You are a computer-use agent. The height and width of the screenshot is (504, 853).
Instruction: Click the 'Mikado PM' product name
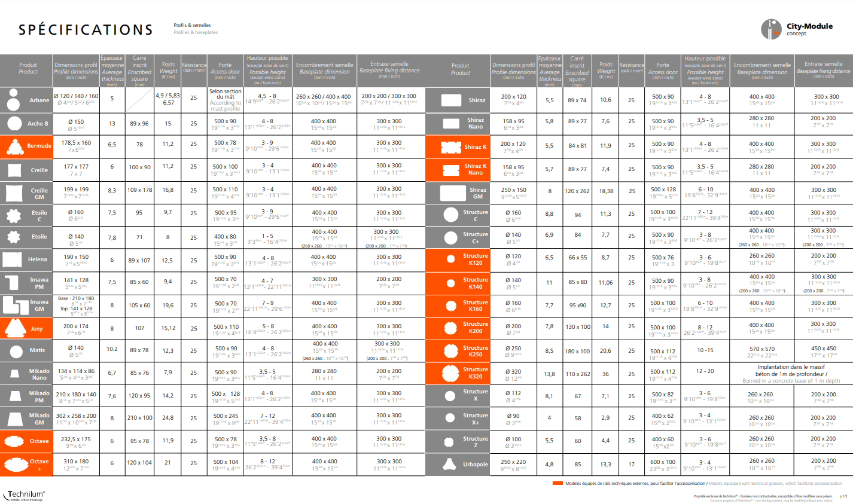pos(39,397)
